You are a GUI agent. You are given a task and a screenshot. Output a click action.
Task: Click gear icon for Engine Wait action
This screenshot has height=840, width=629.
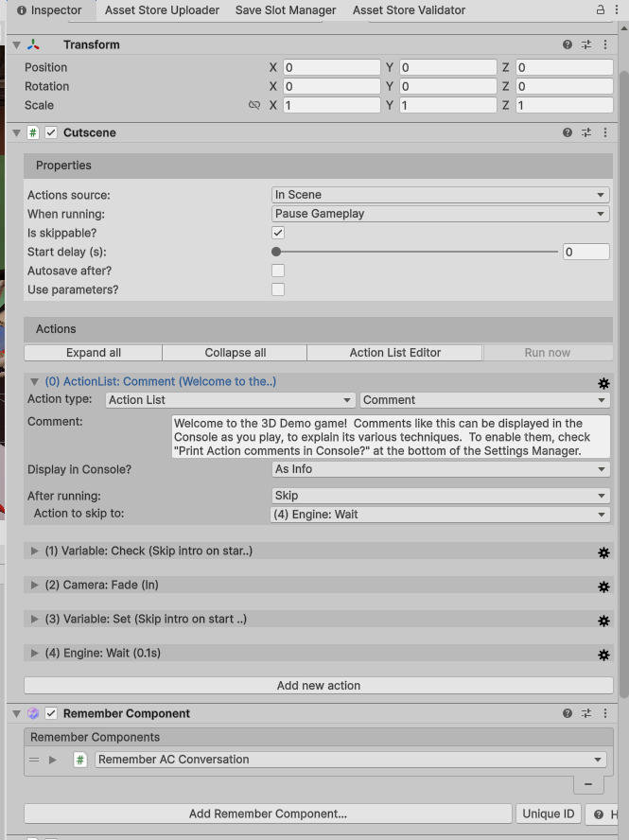(x=603, y=655)
